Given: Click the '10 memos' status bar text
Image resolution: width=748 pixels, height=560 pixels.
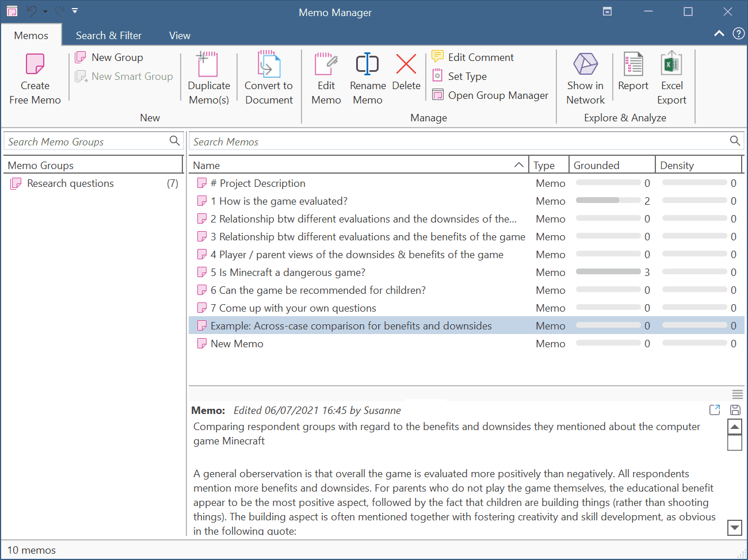Looking at the screenshot, I should pos(32,550).
